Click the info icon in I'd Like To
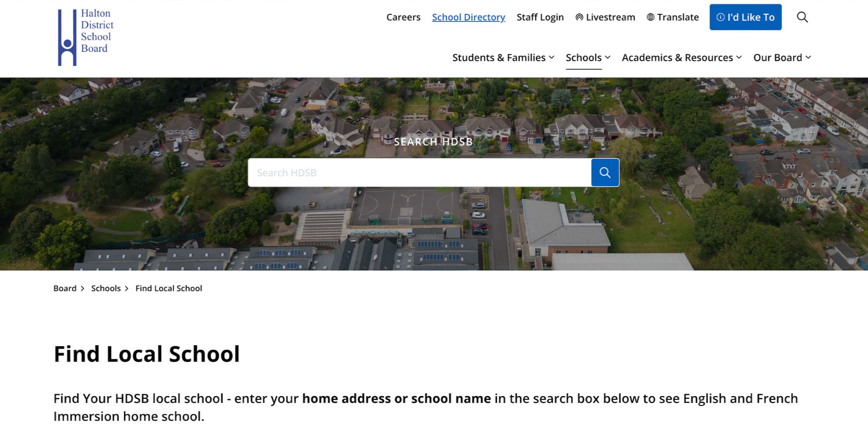 tap(720, 17)
